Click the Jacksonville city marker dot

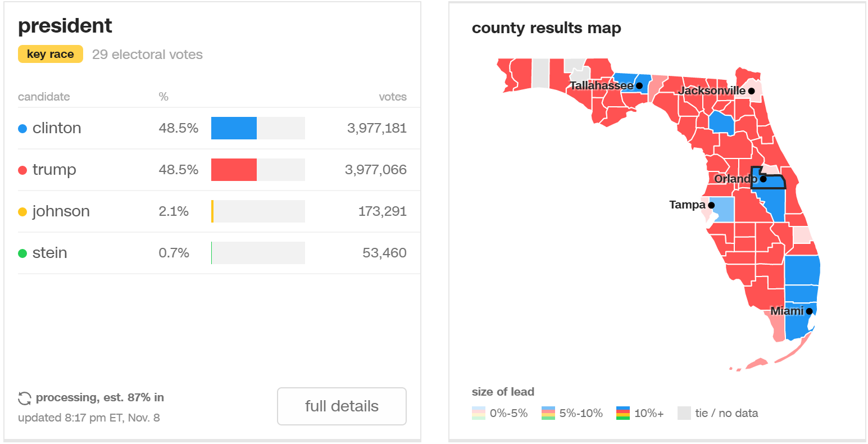[751, 91]
